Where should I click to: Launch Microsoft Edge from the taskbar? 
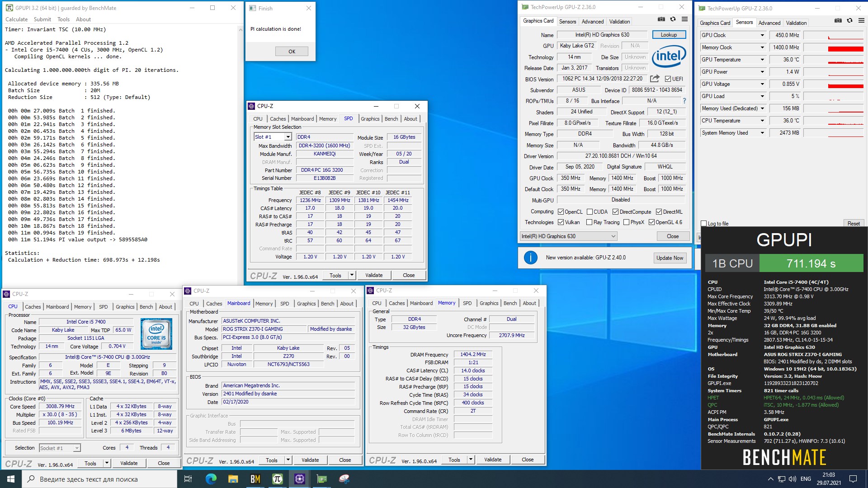211,479
